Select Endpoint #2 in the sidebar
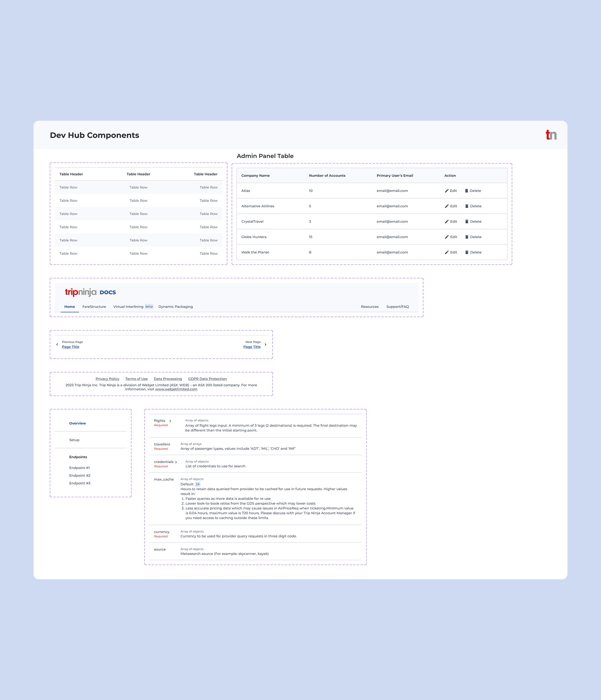This screenshot has width=601, height=700. pos(80,475)
